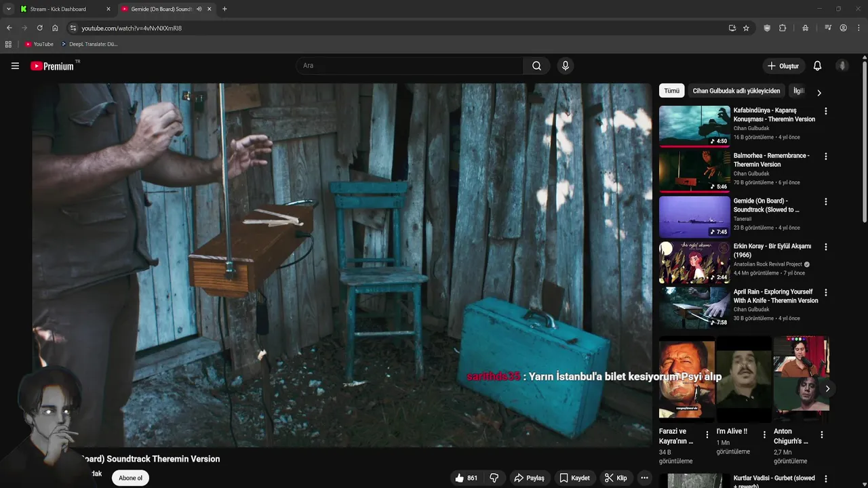The image size is (868, 488).
Task: Open options for Gemide Slowed video
Action: 825,202
